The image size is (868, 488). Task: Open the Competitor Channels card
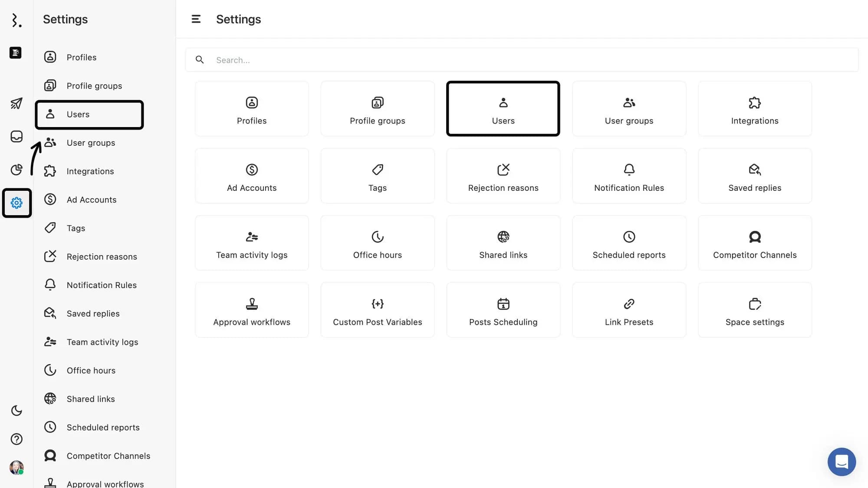coord(755,243)
